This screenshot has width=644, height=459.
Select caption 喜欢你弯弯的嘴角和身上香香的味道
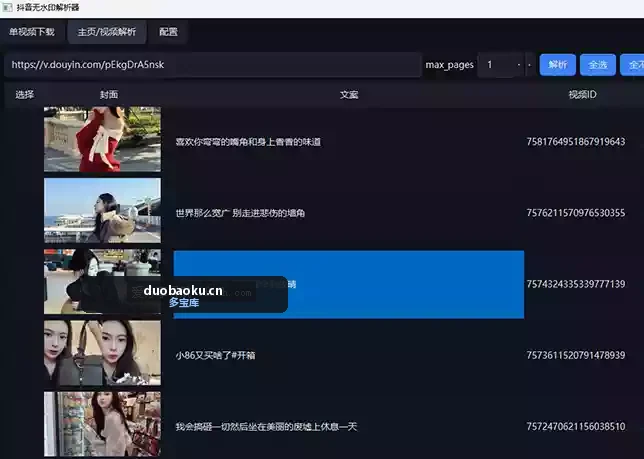[x=248, y=142]
